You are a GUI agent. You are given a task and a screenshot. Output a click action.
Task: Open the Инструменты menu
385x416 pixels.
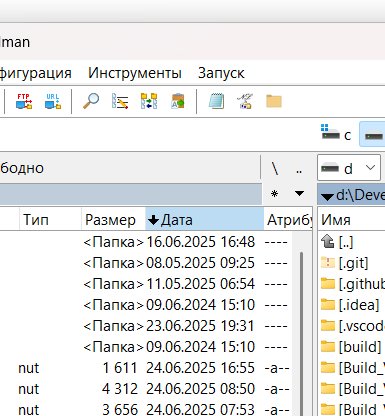point(135,73)
